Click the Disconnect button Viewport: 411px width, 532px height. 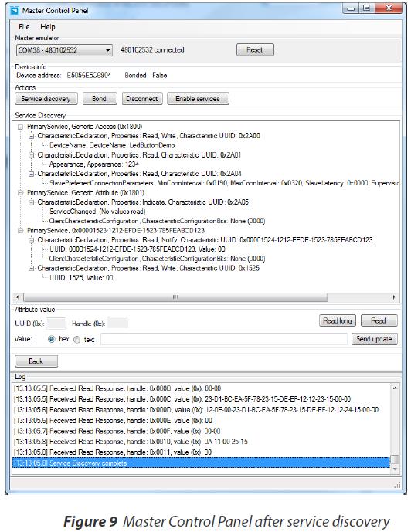click(142, 99)
